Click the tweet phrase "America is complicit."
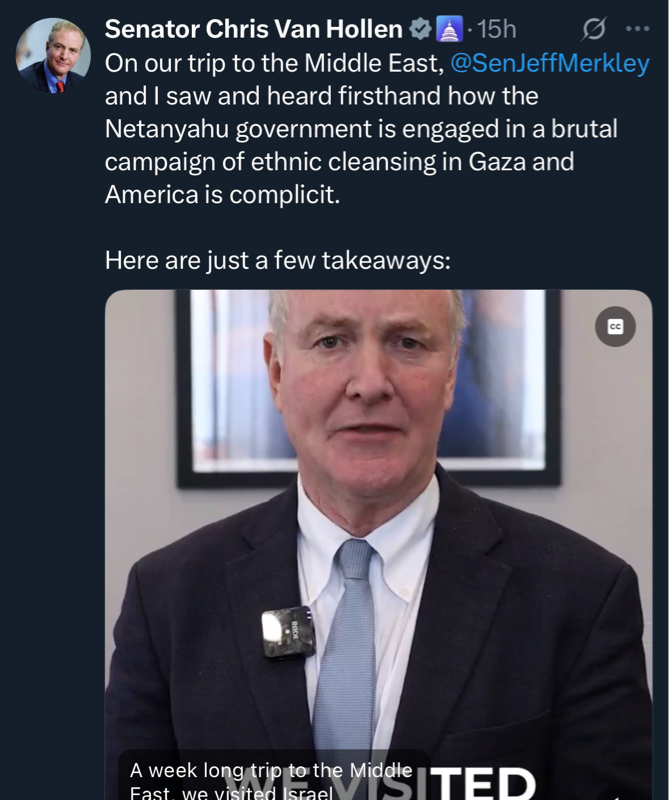This screenshot has width=669, height=800. (222, 194)
